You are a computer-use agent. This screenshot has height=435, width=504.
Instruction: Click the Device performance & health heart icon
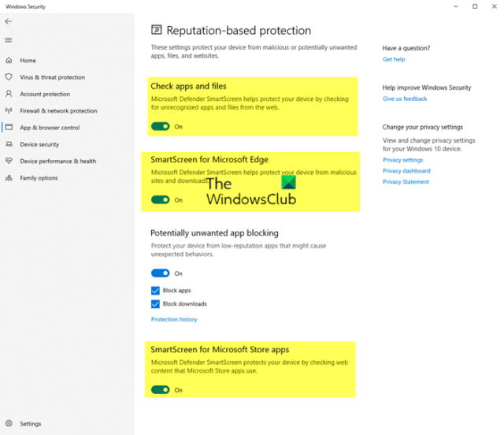(x=9, y=162)
